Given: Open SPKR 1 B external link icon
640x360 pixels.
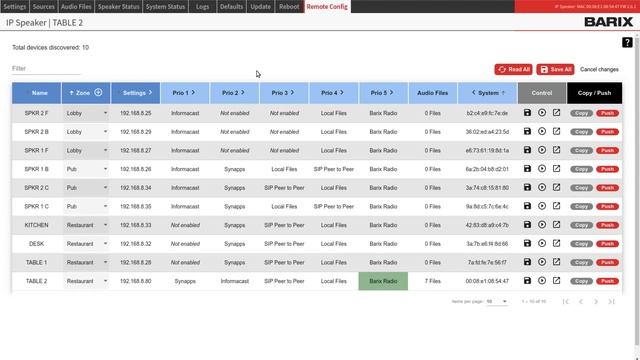Looking at the screenshot, I should click(556, 169).
